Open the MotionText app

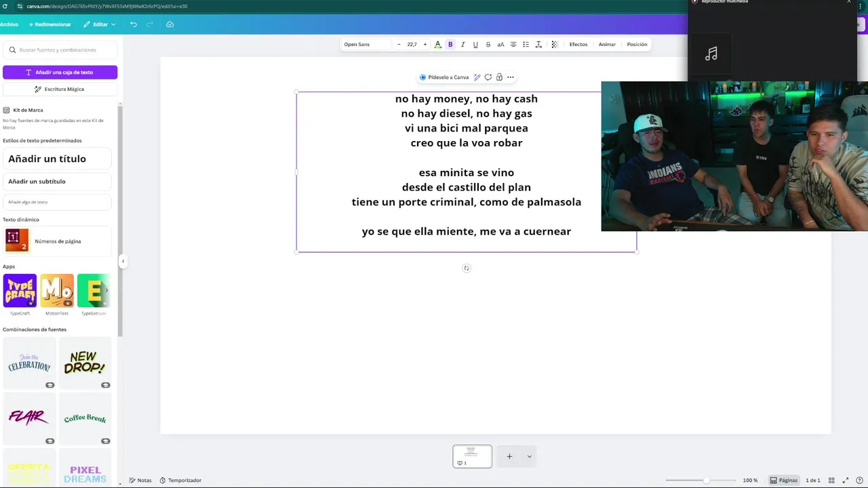click(57, 291)
